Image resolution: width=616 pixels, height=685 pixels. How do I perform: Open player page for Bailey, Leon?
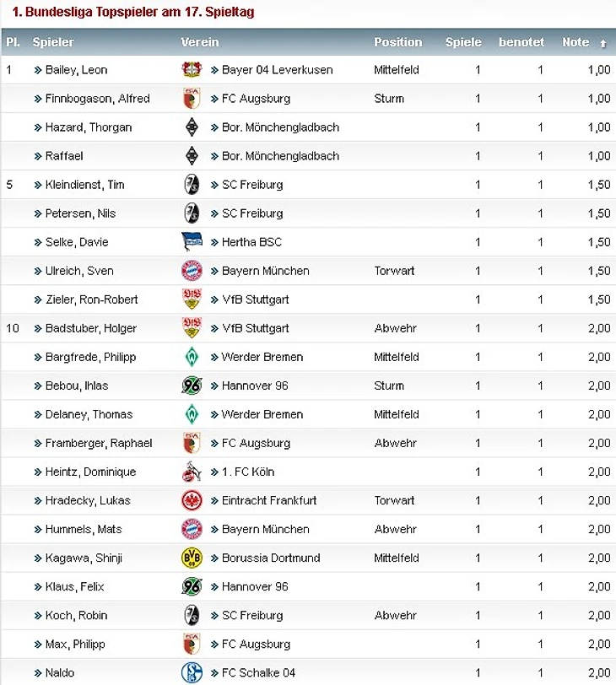point(76,70)
